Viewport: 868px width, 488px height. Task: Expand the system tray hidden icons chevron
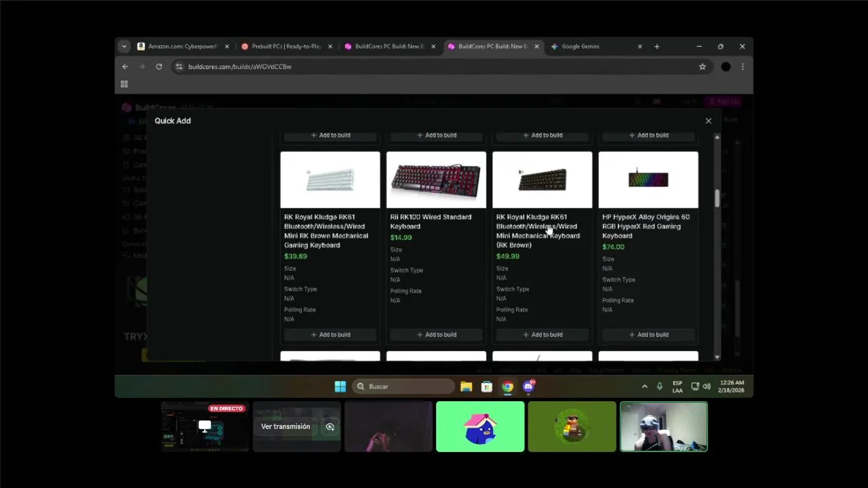click(x=644, y=386)
